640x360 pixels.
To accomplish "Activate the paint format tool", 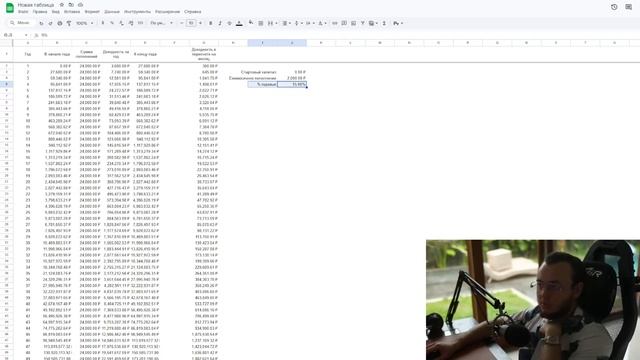I will pyautogui.click(x=69, y=23).
